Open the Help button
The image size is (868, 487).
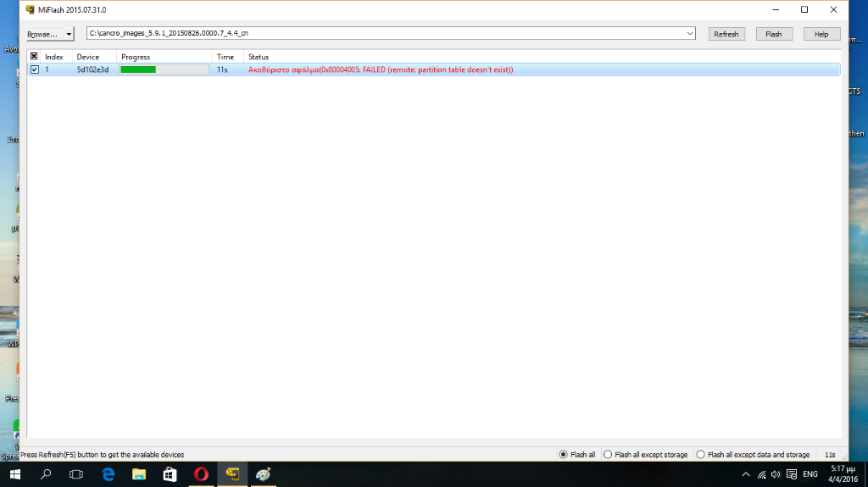coord(821,35)
